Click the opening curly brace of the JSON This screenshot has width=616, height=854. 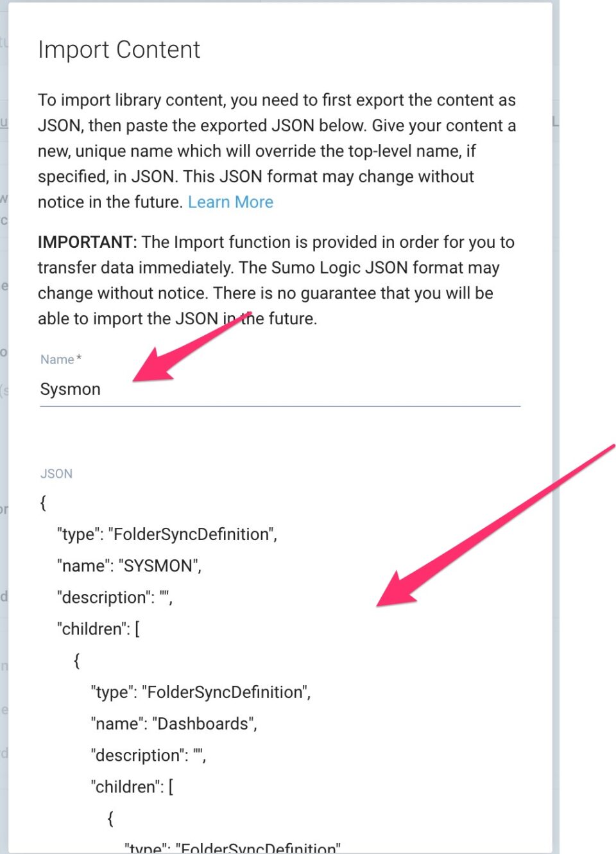click(42, 503)
